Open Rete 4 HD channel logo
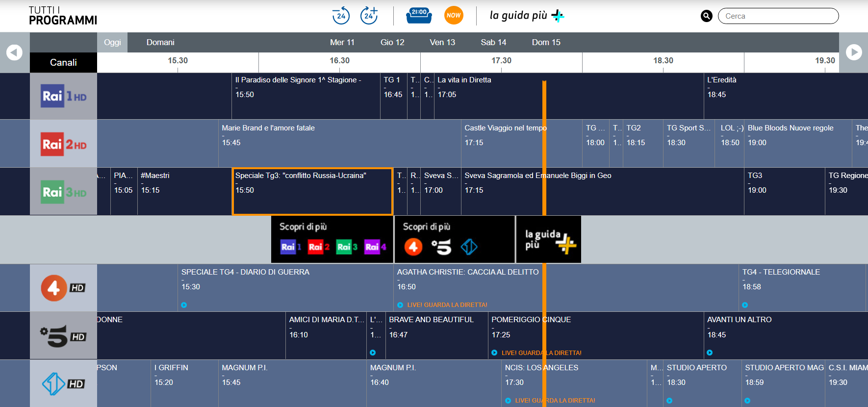Viewport: 868px width, 407px height. [x=64, y=288]
